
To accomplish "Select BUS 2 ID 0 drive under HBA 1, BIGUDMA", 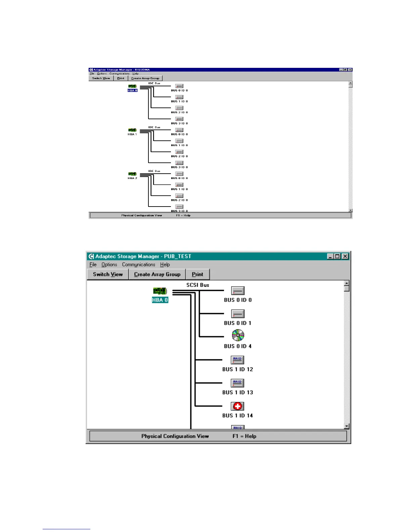I will tap(179, 152).
